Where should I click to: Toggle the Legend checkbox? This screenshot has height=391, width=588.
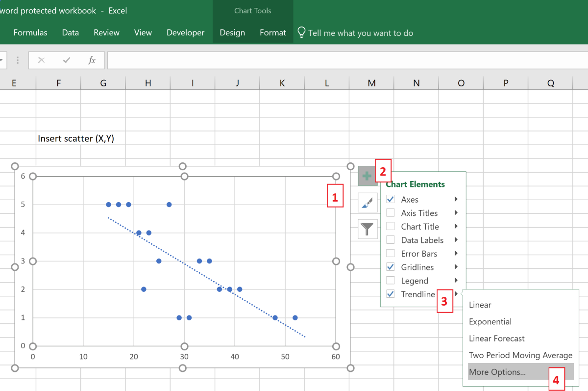click(391, 281)
